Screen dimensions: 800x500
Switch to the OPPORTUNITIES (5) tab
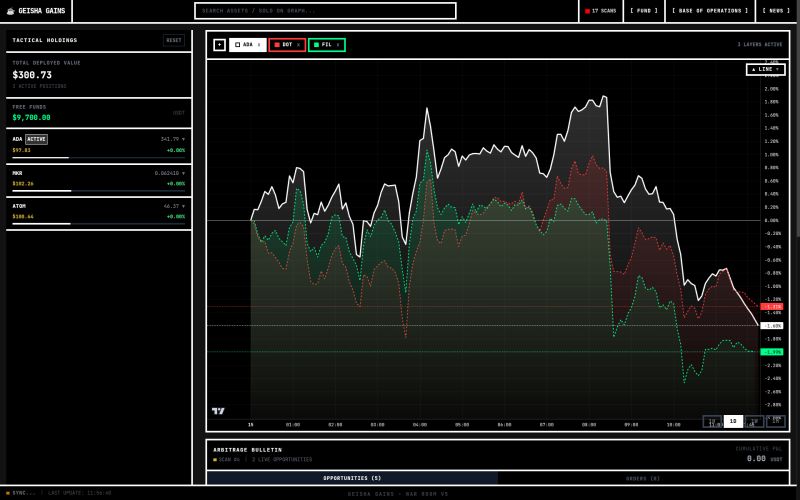click(x=352, y=478)
